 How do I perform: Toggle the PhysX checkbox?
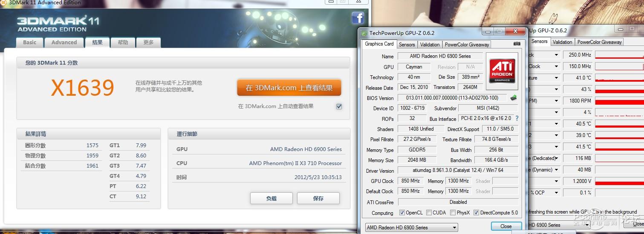tap(453, 213)
